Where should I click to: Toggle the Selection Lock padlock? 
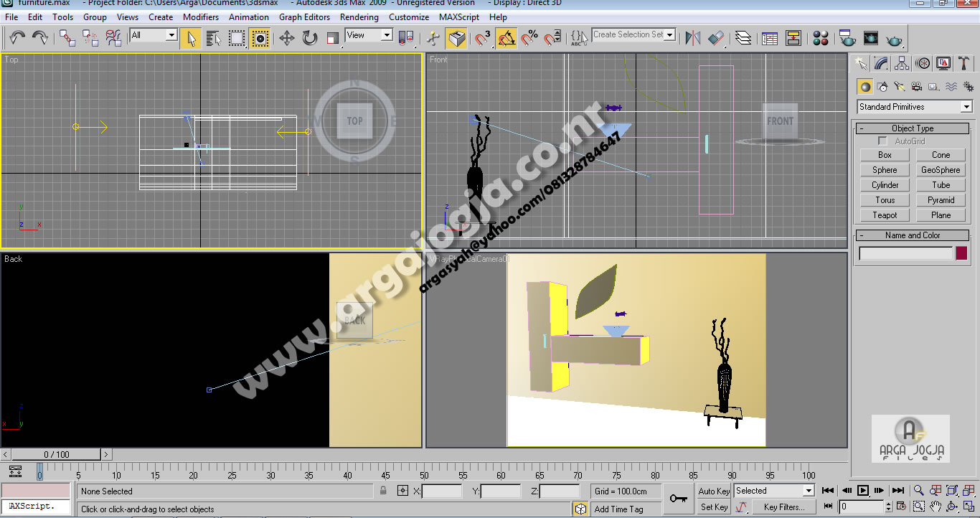point(383,491)
